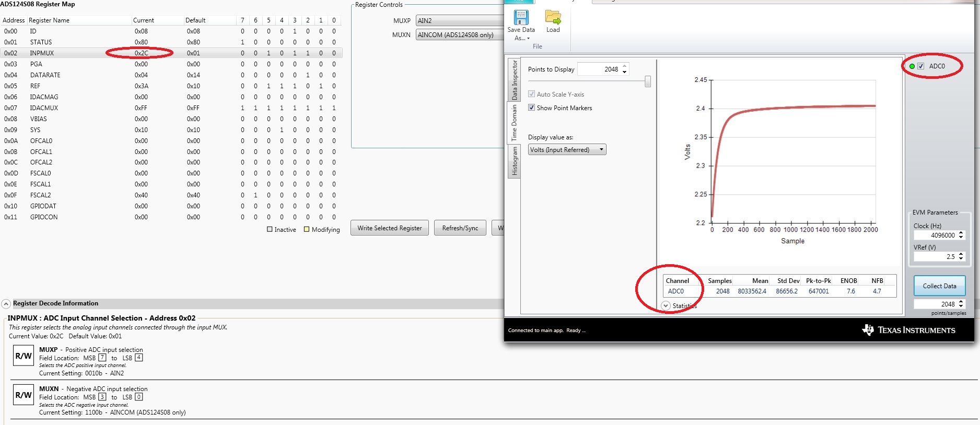Click the Std Dev column header

tap(788, 281)
